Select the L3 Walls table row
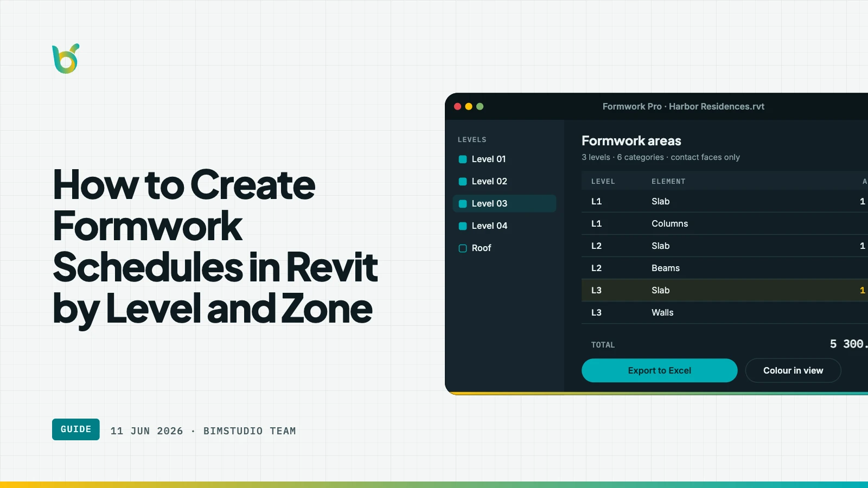 pos(725,312)
